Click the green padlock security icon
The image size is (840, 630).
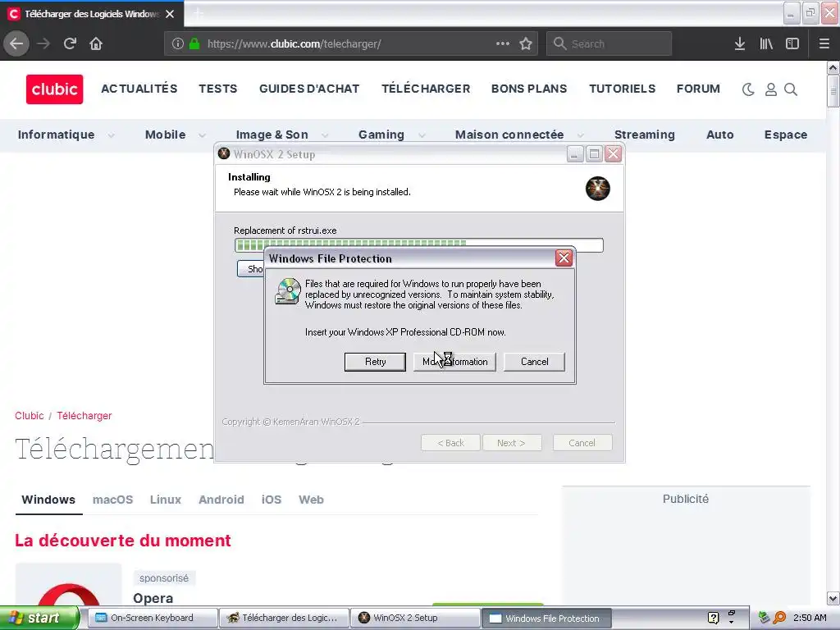pos(194,43)
